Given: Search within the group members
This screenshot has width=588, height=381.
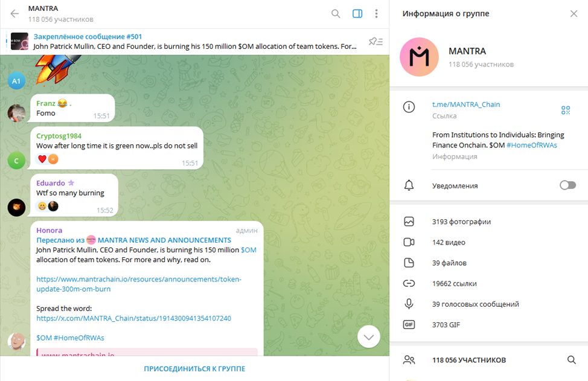Looking at the screenshot, I should click(x=572, y=360).
